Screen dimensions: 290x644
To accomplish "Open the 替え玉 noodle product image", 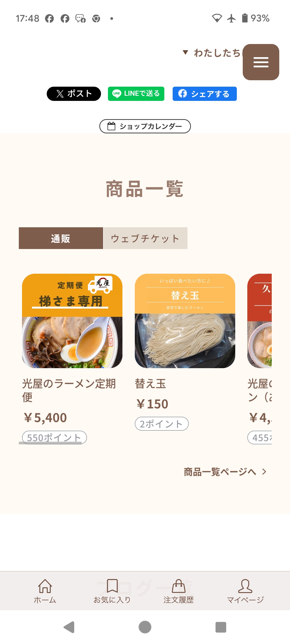I will (185, 321).
